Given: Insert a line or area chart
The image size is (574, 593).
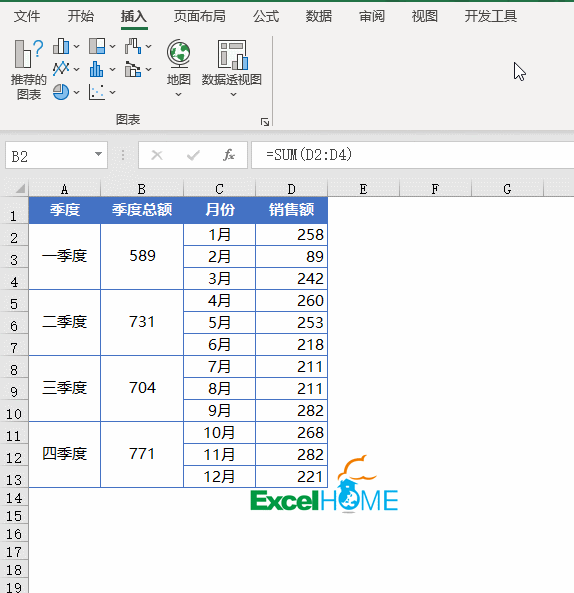Looking at the screenshot, I should coord(66,69).
